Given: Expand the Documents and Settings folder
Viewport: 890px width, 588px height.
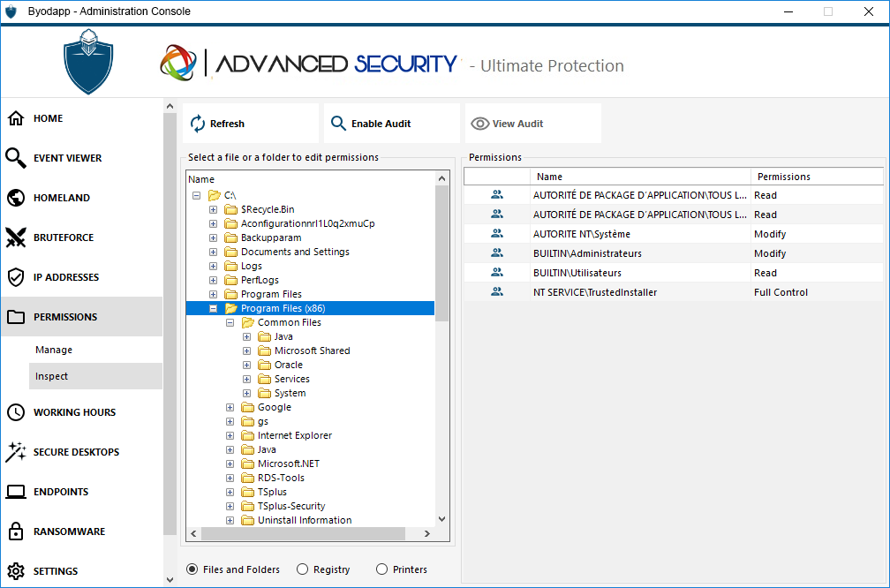Looking at the screenshot, I should click(213, 252).
